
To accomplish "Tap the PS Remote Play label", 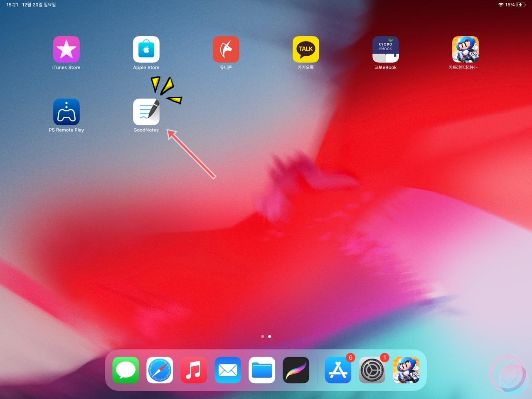I will [x=66, y=130].
